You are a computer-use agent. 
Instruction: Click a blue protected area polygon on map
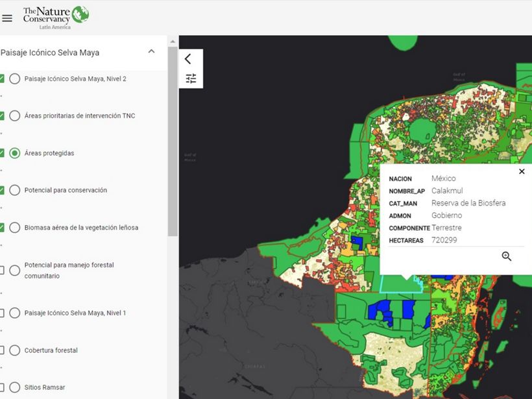pyautogui.click(x=409, y=308)
